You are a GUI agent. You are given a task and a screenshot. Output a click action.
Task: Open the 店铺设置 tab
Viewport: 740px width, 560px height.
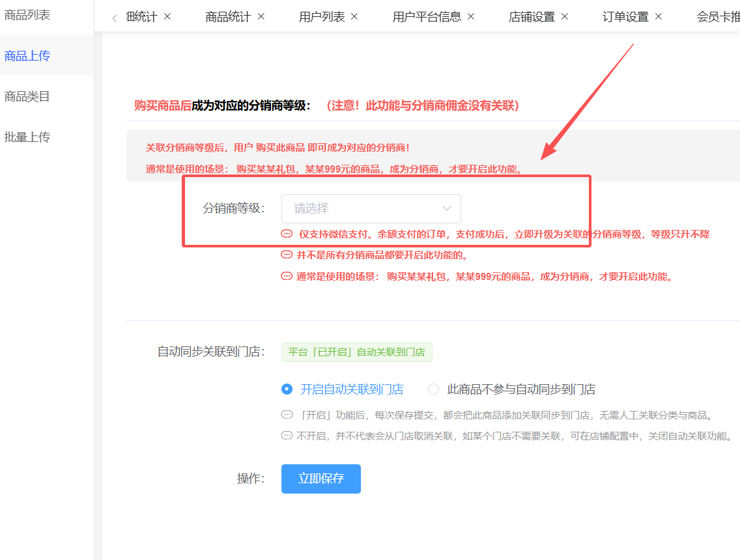(532, 17)
